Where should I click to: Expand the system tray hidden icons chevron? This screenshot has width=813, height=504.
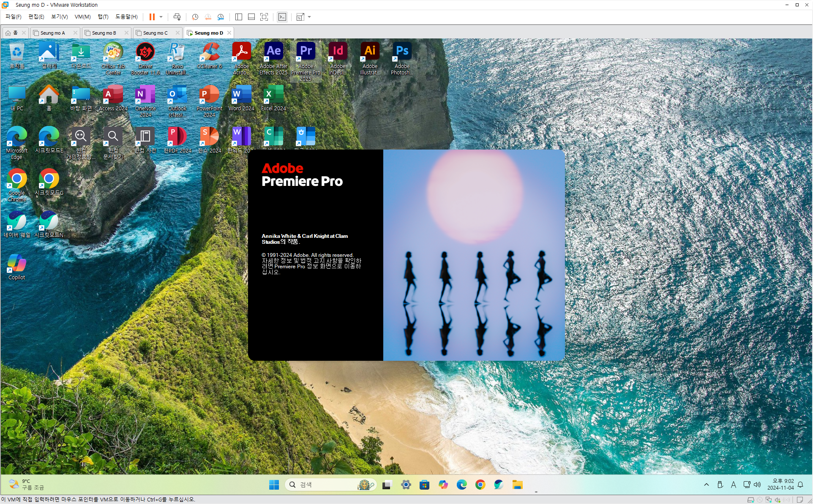pyautogui.click(x=707, y=485)
